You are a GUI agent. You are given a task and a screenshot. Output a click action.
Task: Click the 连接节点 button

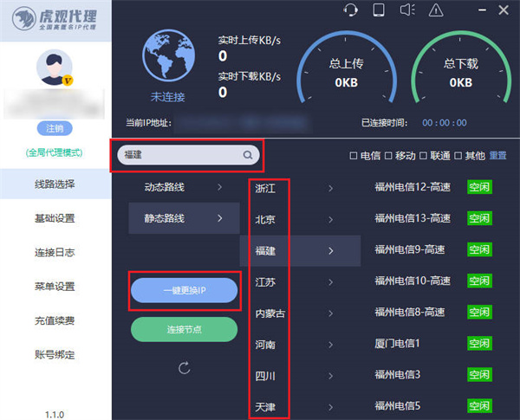click(184, 329)
